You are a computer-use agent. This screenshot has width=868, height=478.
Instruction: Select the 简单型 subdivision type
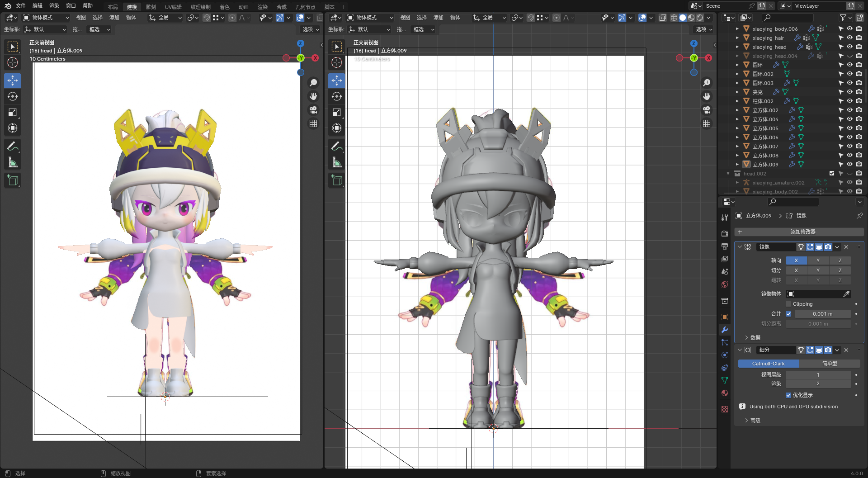coord(830,364)
